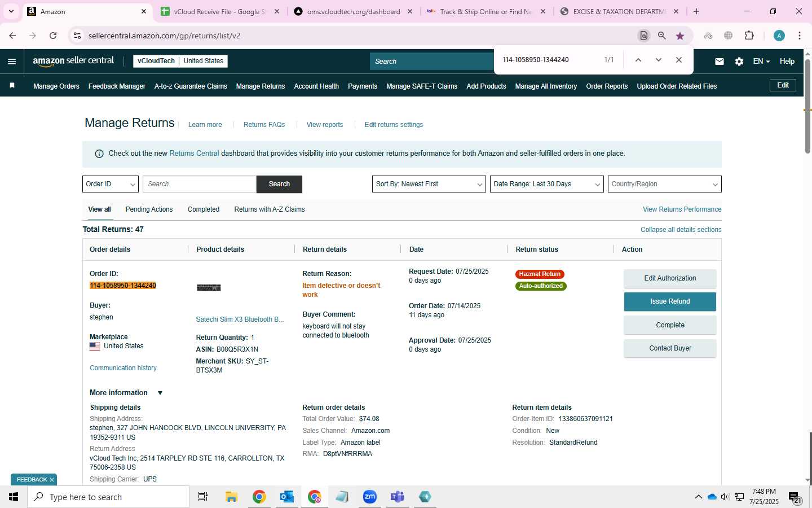This screenshot has height=508, width=812.
Task: Click the Contact Buyer button
Action: tap(670, 348)
